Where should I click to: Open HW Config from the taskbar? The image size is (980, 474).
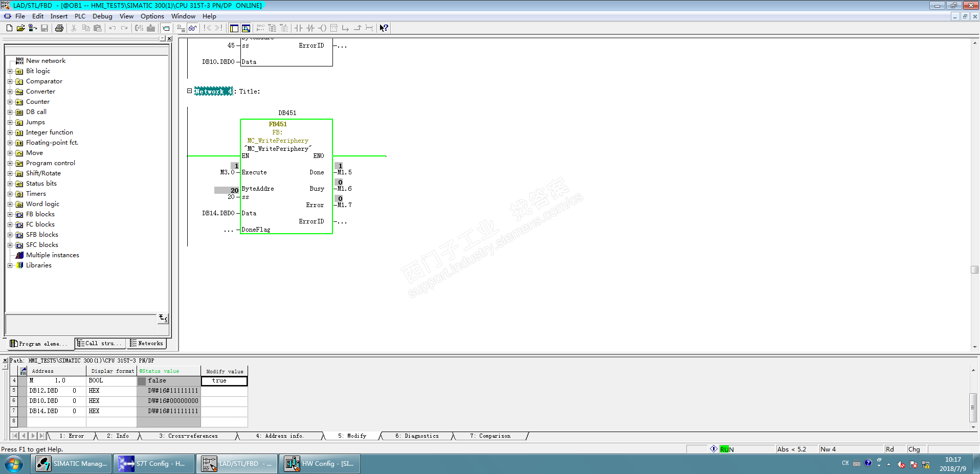[x=320, y=464]
